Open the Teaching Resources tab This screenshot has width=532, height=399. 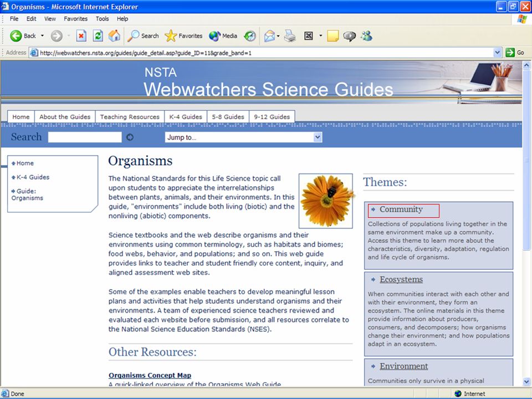point(130,117)
